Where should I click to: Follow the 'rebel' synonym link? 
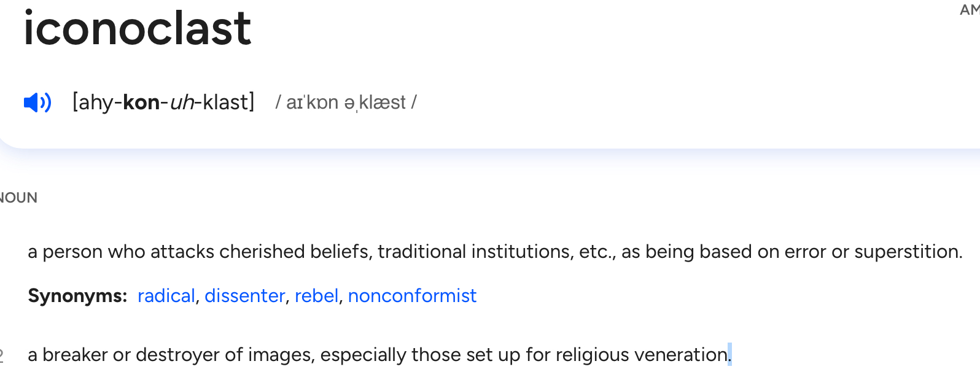[316, 296]
